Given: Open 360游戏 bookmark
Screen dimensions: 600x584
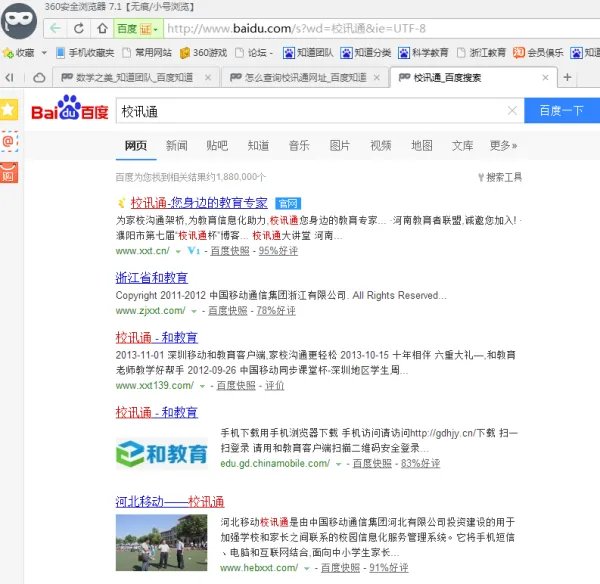Looking at the screenshot, I should click(x=203, y=52).
